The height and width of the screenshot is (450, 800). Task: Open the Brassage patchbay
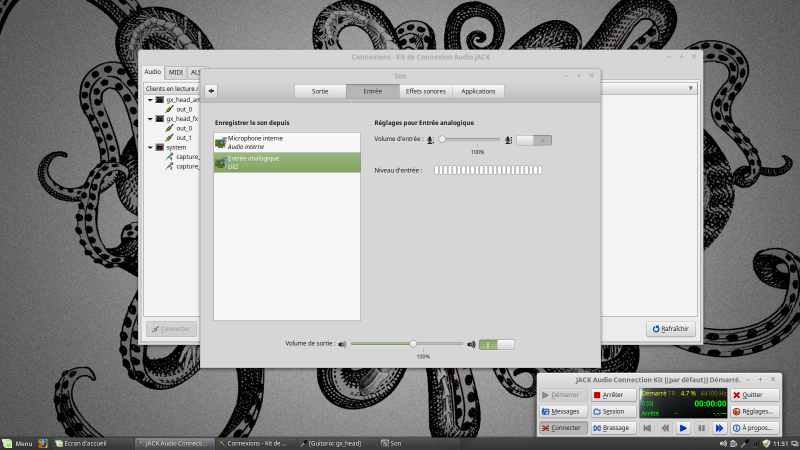point(613,428)
